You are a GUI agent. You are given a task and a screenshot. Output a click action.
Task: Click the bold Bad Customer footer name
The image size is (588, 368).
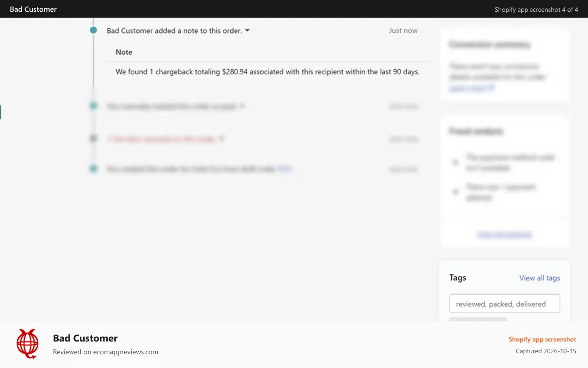click(85, 338)
